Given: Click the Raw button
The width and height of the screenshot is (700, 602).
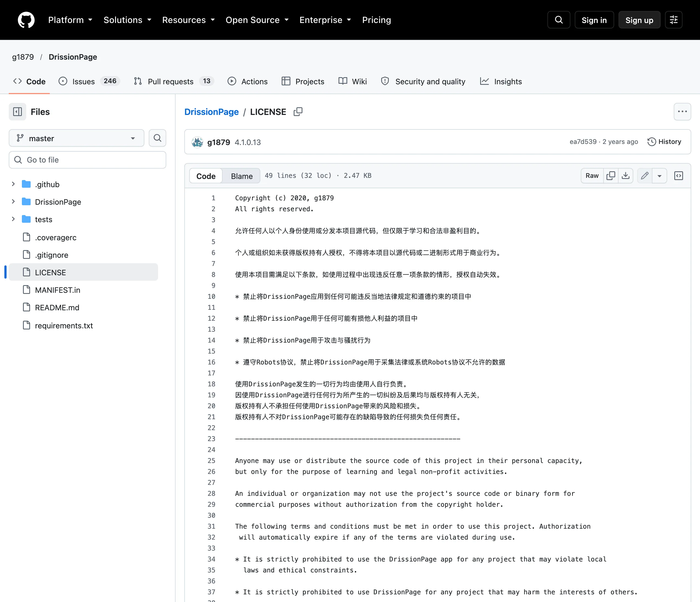Looking at the screenshot, I should (592, 176).
